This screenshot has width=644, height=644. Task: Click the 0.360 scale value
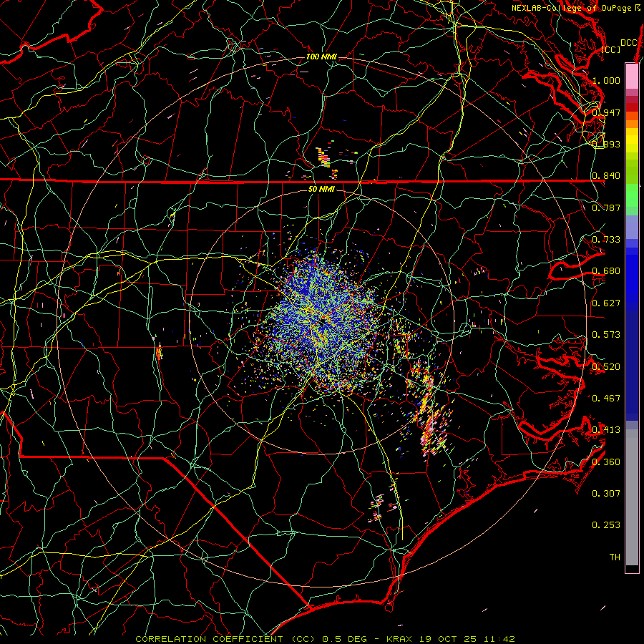tap(606, 462)
